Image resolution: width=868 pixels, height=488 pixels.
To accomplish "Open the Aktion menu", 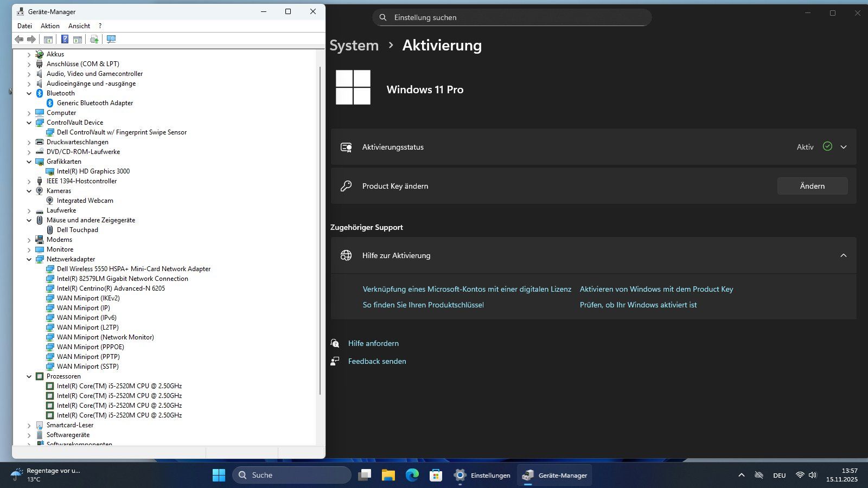I will (50, 26).
